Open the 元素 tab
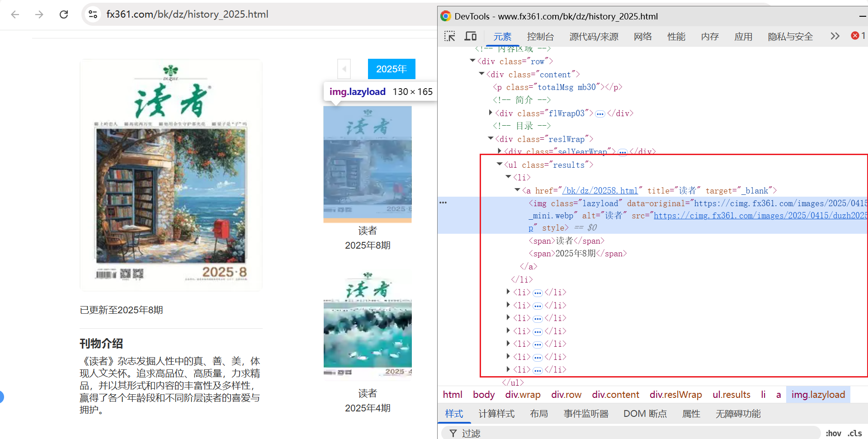Image resolution: width=868 pixels, height=439 pixels. coord(502,37)
